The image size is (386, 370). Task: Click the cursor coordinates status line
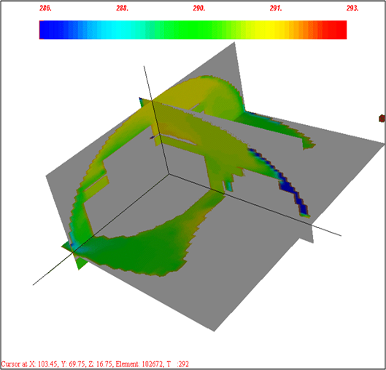click(x=95, y=364)
